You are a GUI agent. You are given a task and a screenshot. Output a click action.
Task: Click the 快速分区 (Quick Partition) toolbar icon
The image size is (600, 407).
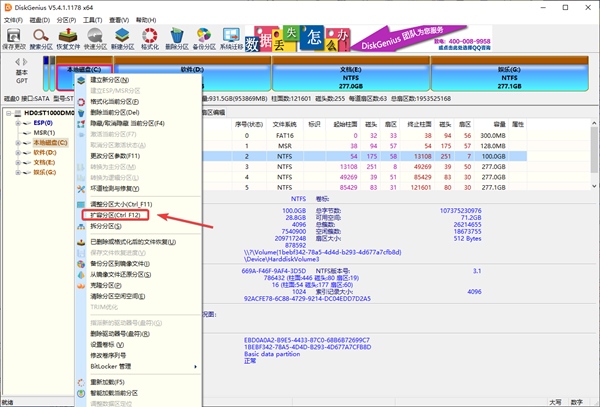point(96,38)
